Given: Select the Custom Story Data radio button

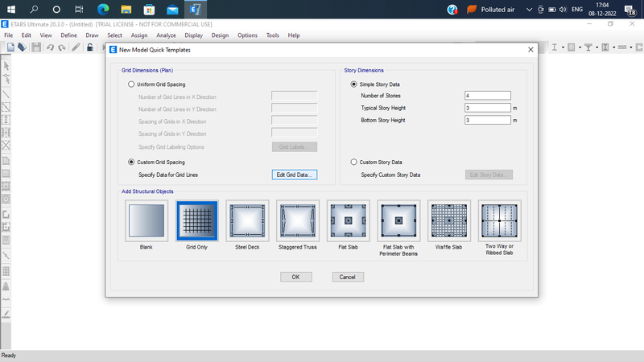Looking at the screenshot, I should pyautogui.click(x=353, y=162).
